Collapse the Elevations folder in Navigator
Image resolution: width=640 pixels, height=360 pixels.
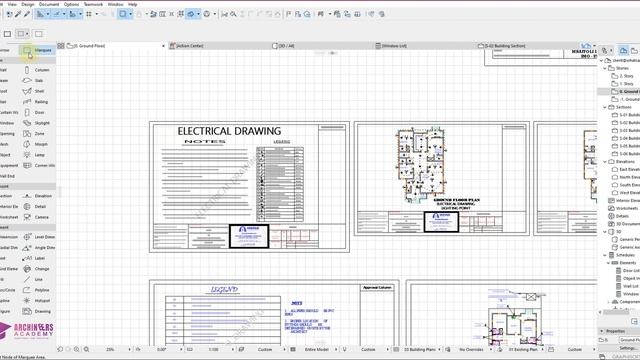click(x=605, y=162)
